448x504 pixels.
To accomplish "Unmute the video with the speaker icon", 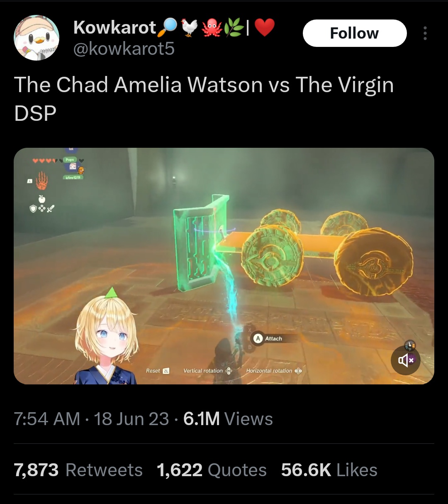I will (x=406, y=360).
